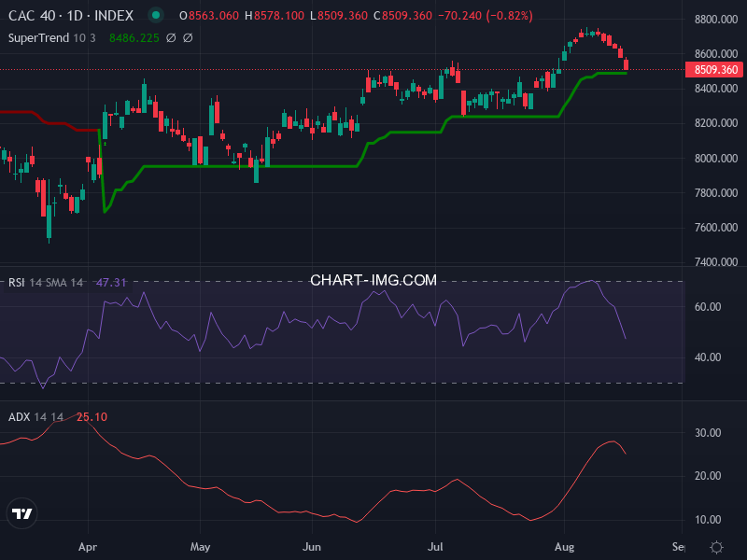The width and height of the screenshot is (747, 560).
Task: Select the RSI 14 SMA 14 indicator label
Action: click(x=46, y=283)
